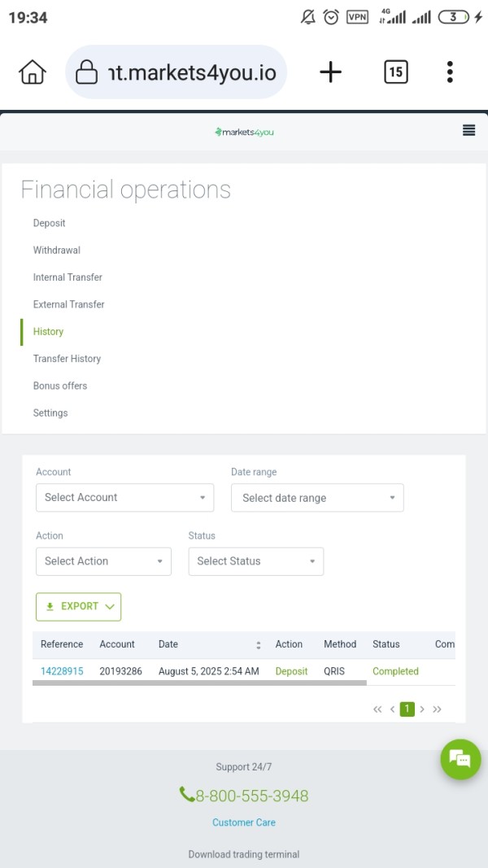
Task: Expand the Select Account dropdown
Action: (x=125, y=497)
